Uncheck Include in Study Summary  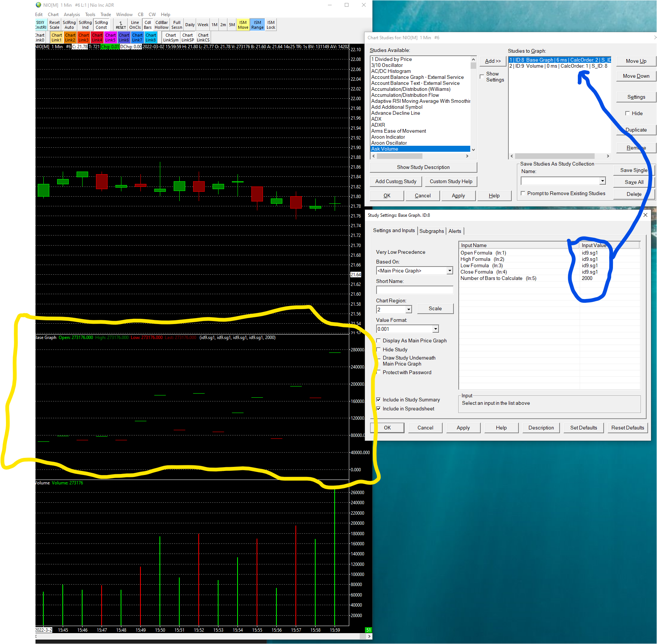coord(378,400)
